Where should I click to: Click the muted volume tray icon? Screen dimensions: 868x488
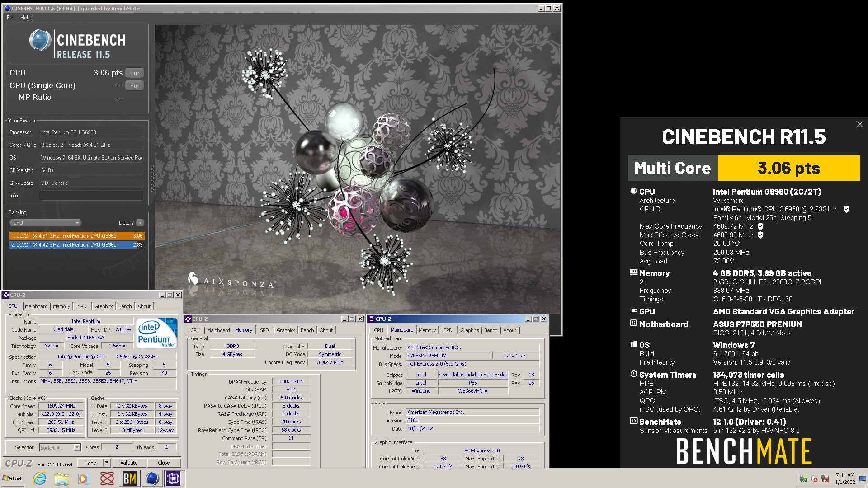(814, 479)
